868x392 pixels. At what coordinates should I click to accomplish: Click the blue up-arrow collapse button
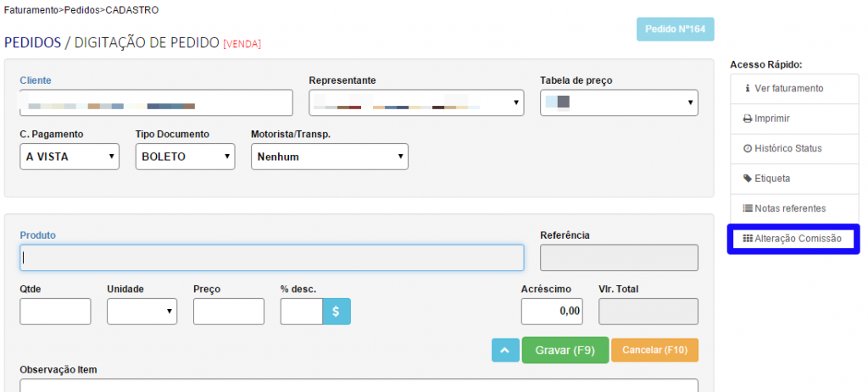tap(504, 351)
